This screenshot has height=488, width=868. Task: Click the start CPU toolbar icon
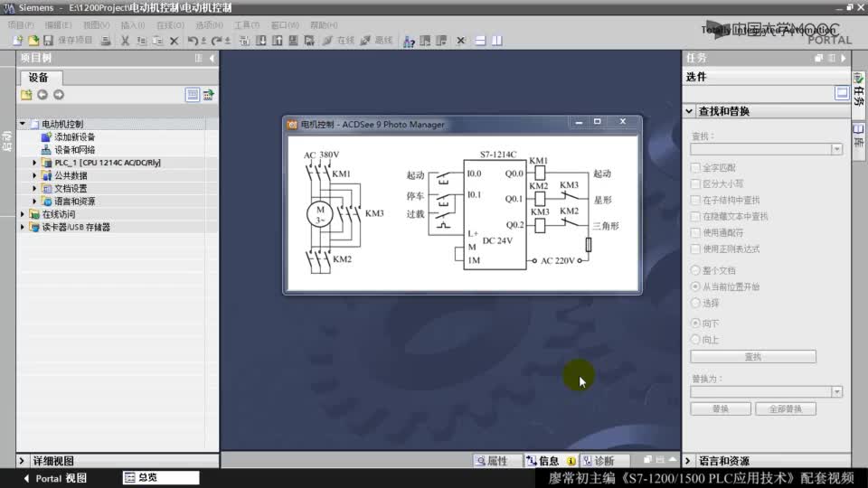tap(425, 41)
